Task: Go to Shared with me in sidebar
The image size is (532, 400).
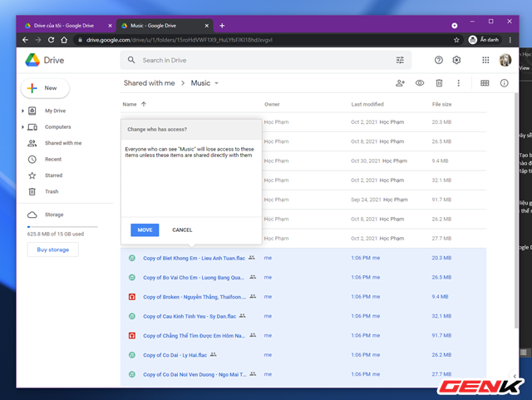Action: [63, 143]
